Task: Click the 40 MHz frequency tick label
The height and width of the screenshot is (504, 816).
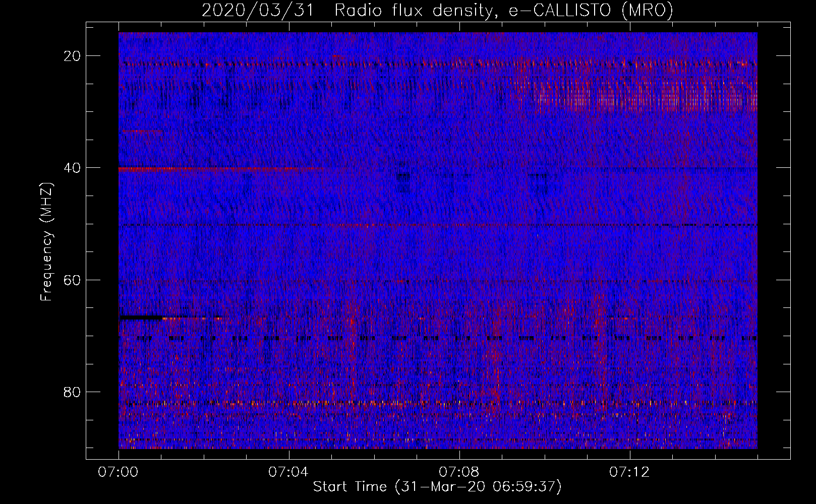Action: 72,167
